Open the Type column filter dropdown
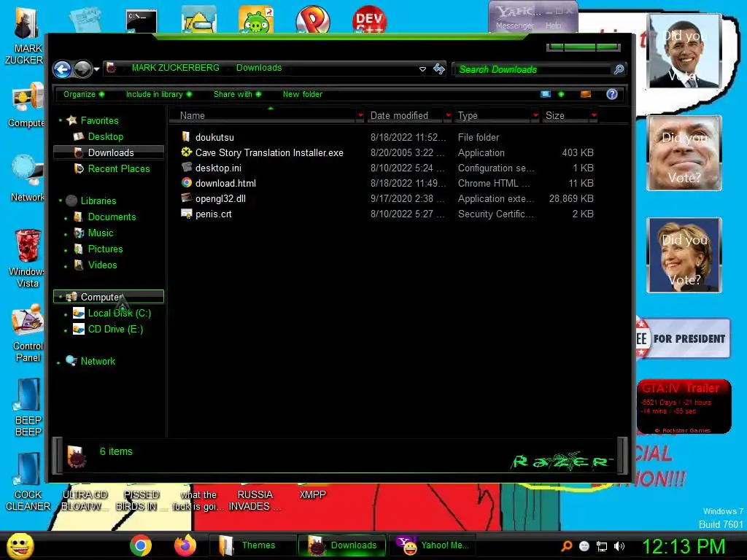 [x=536, y=116]
